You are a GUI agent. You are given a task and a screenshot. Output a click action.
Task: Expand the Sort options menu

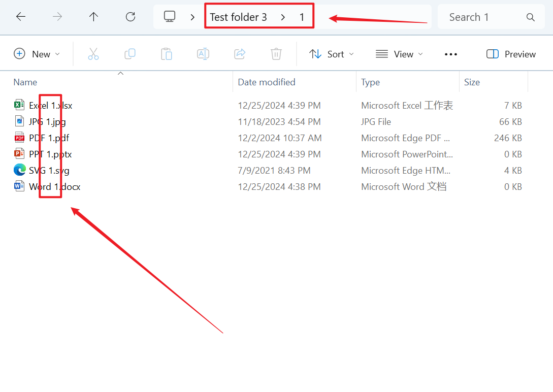click(332, 54)
